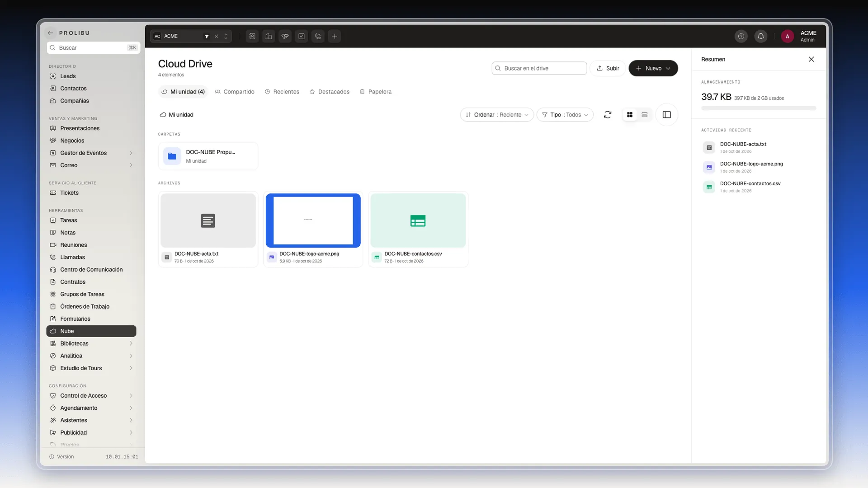The height and width of the screenshot is (488, 868).
Task: Open the companies building icon in toolbar
Action: [269, 36]
